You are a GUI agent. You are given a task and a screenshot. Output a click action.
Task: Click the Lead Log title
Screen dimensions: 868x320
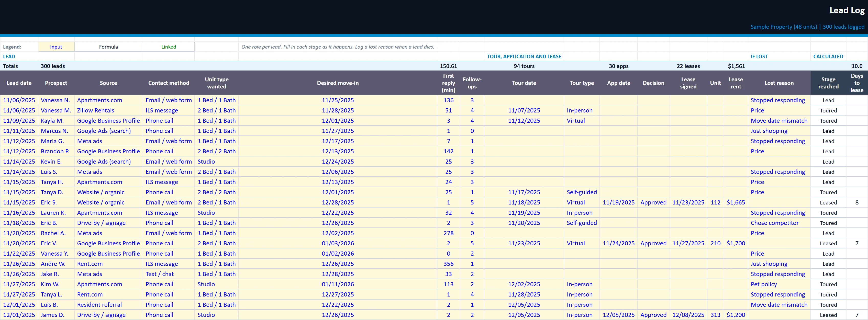(x=847, y=10)
